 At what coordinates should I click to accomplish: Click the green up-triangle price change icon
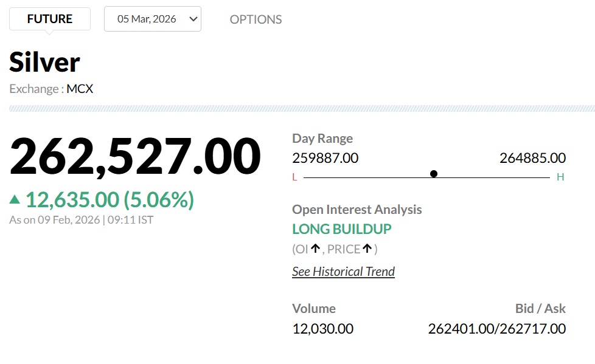(15, 199)
